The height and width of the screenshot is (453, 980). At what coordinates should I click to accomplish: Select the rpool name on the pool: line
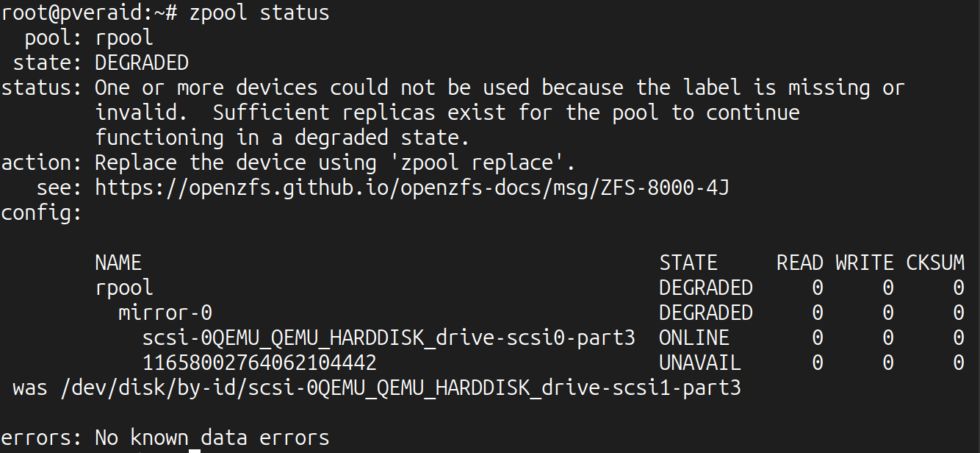click(124, 38)
